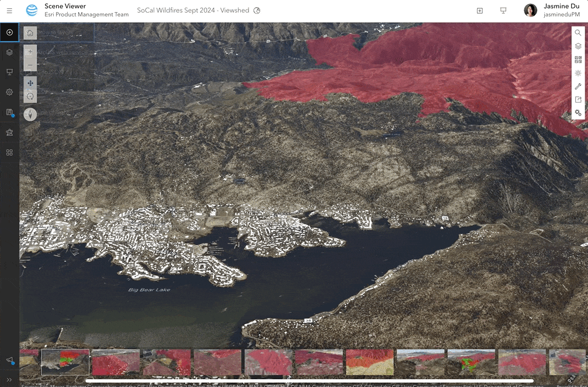Image resolution: width=588 pixels, height=387 pixels.
Task: Open the basemap gallery
Action: point(578,59)
